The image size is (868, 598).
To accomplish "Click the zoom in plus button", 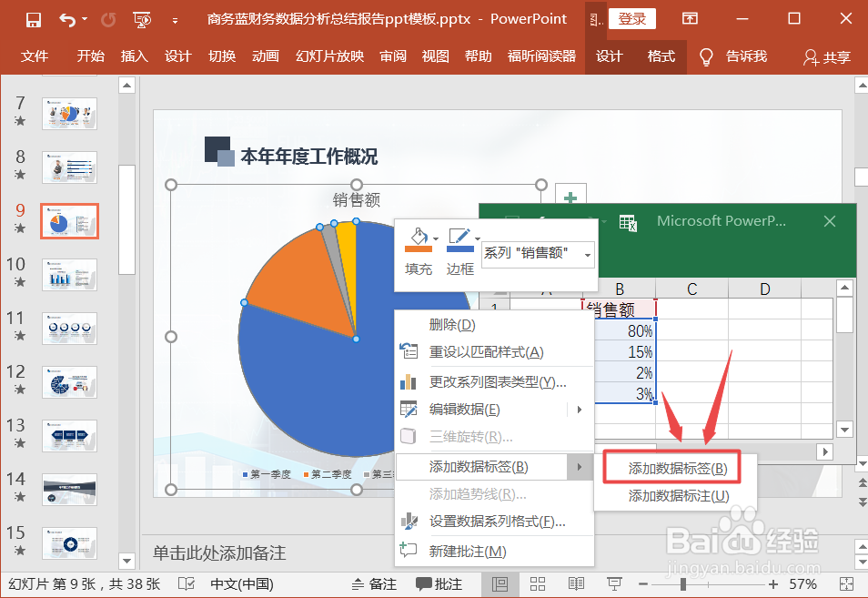I will point(773,584).
